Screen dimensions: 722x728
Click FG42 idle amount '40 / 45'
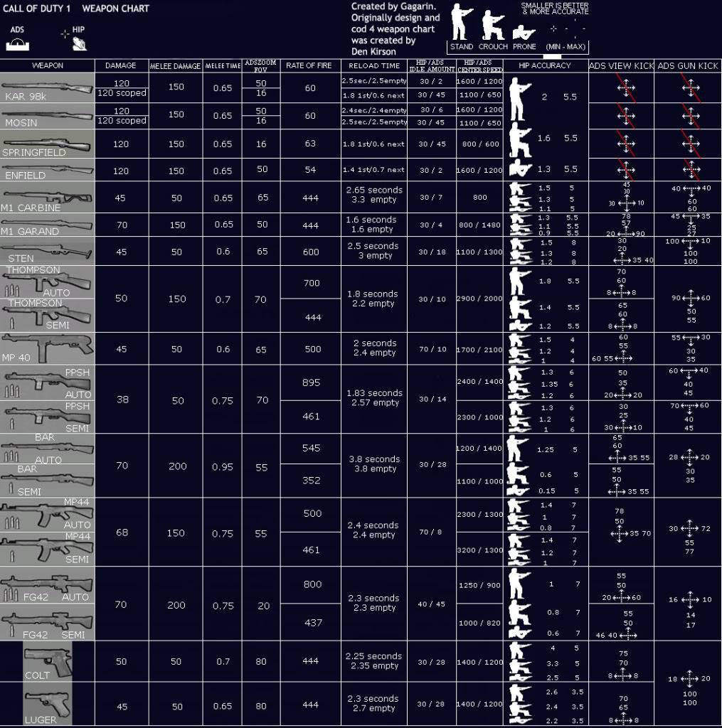pos(431,604)
